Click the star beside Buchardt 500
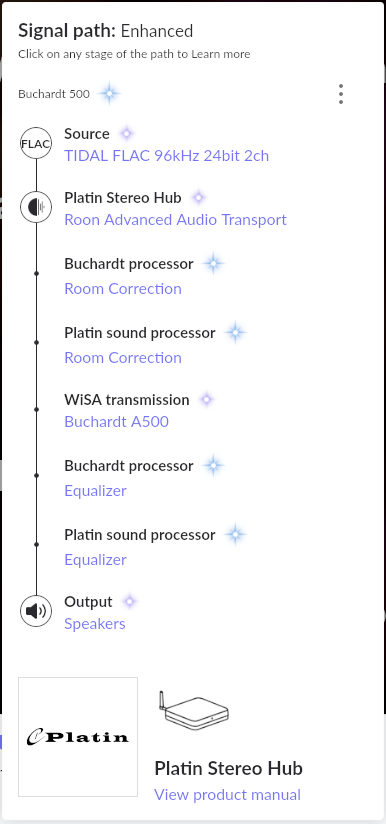Screen dimensions: 386x824 [x=109, y=94]
